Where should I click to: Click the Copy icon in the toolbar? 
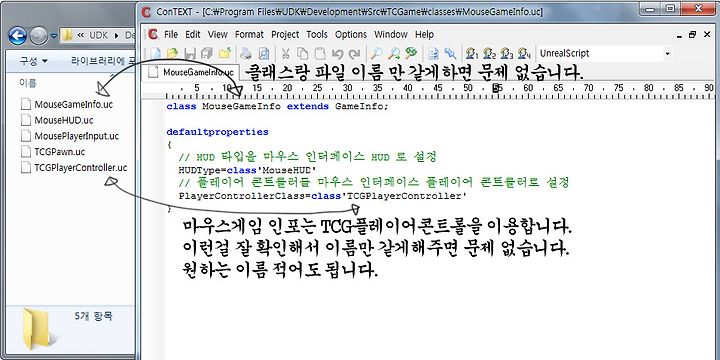click(x=302, y=53)
